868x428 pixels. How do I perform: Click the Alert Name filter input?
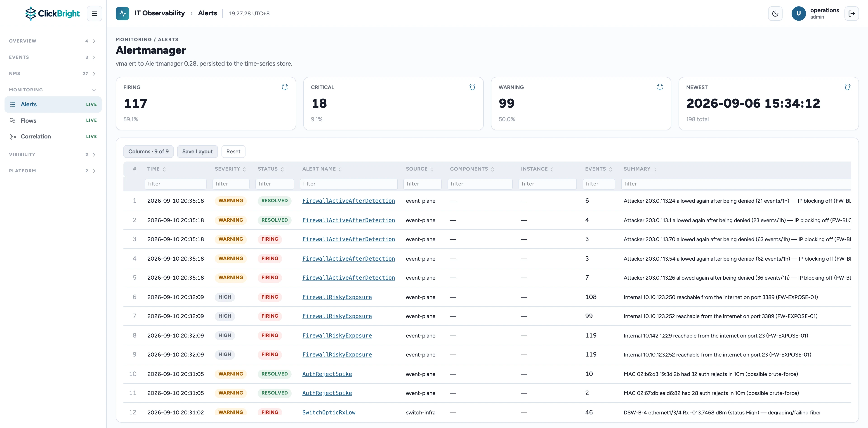349,184
